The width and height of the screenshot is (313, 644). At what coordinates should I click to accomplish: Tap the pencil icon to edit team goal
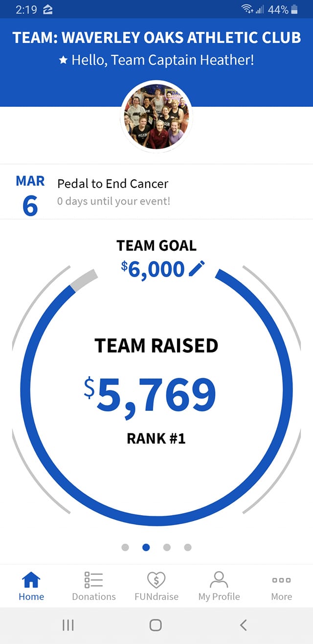[x=197, y=269]
